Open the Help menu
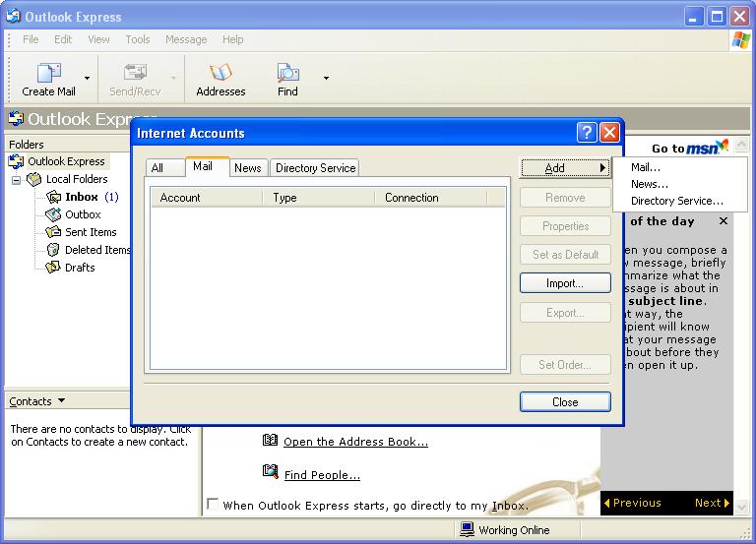The width and height of the screenshot is (756, 544). tap(233, 39)
